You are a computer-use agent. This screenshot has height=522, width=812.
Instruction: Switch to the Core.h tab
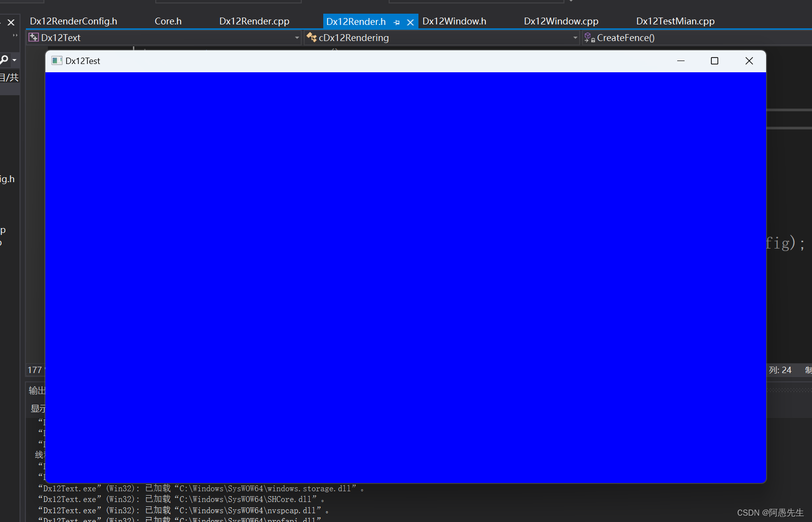click(x=168, y=21)
